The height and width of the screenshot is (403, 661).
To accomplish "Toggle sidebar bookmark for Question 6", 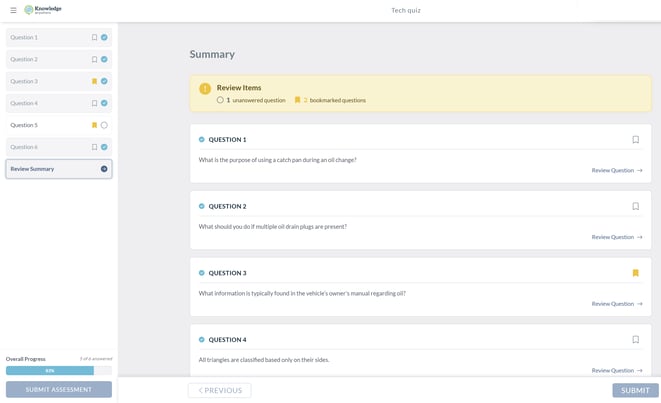I will [94, 147].
